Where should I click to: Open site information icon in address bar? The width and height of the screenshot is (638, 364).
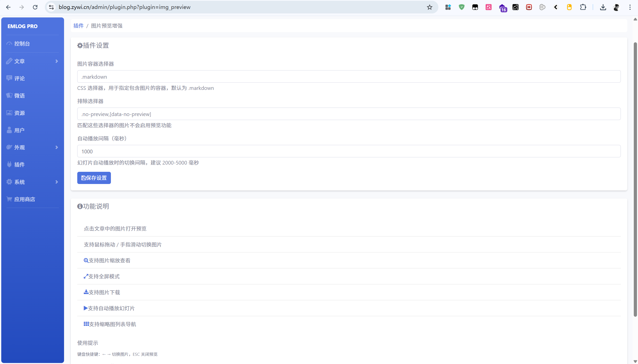[x=51, y=7]
